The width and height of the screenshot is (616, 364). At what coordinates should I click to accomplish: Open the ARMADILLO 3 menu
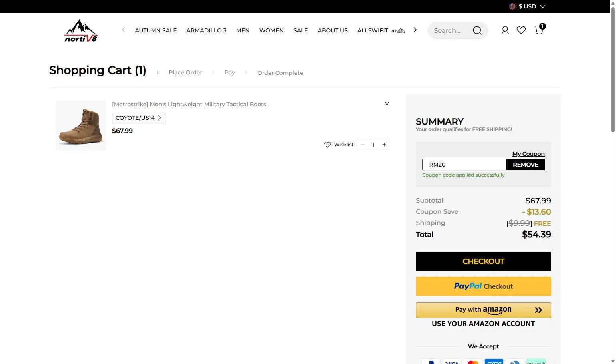(206, 30)
